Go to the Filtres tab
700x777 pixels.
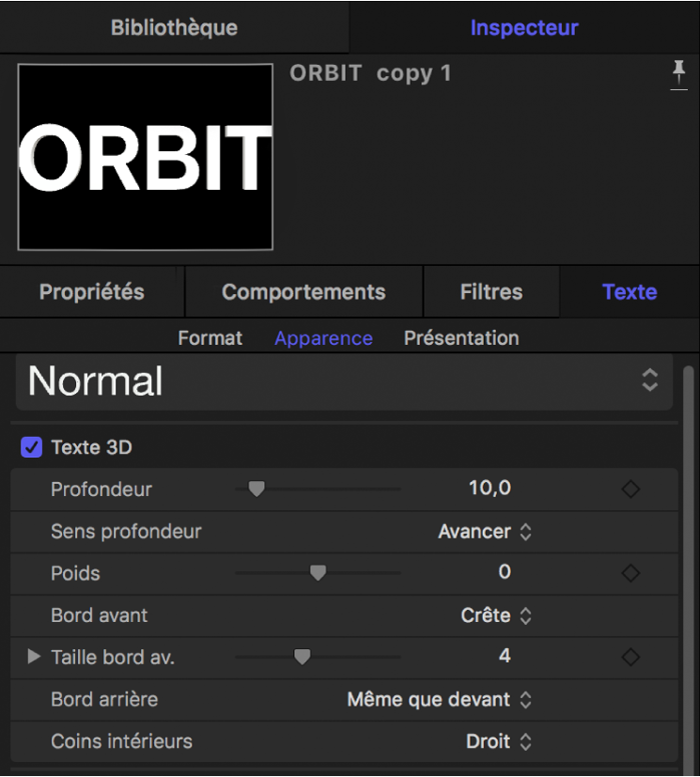tap(491, 292)
